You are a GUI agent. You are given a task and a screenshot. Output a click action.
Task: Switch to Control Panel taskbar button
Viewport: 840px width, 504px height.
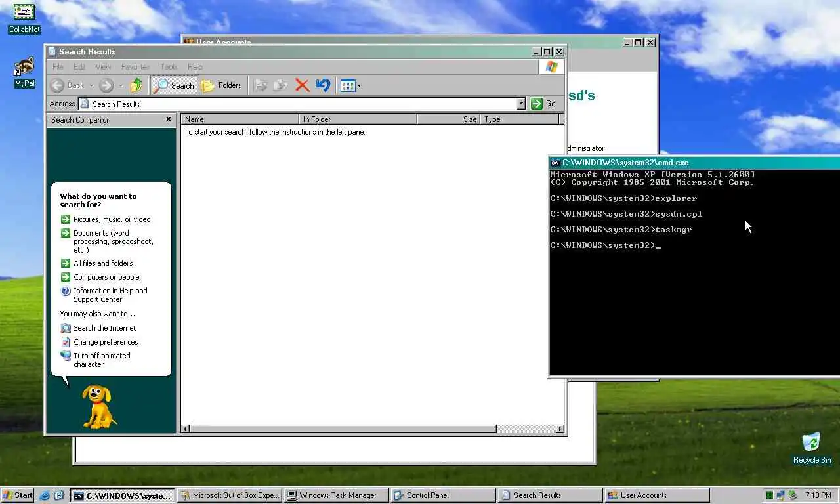(x=444, y=495)
